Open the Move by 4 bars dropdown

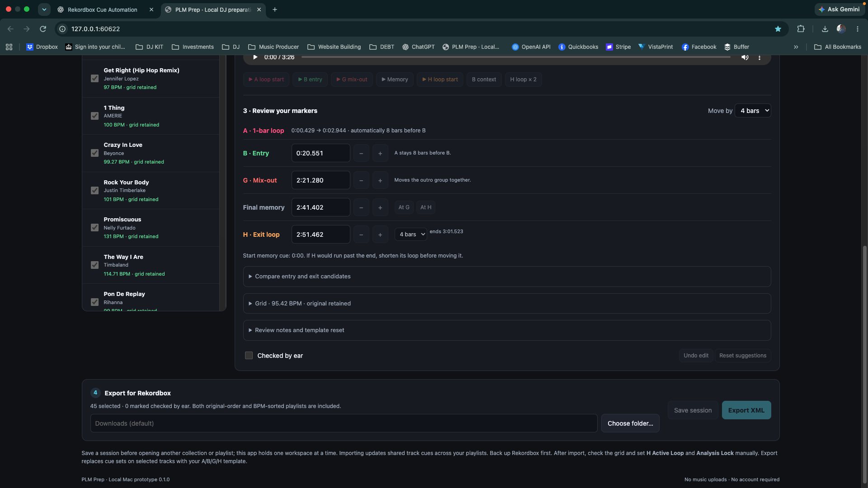coord(753,111)
